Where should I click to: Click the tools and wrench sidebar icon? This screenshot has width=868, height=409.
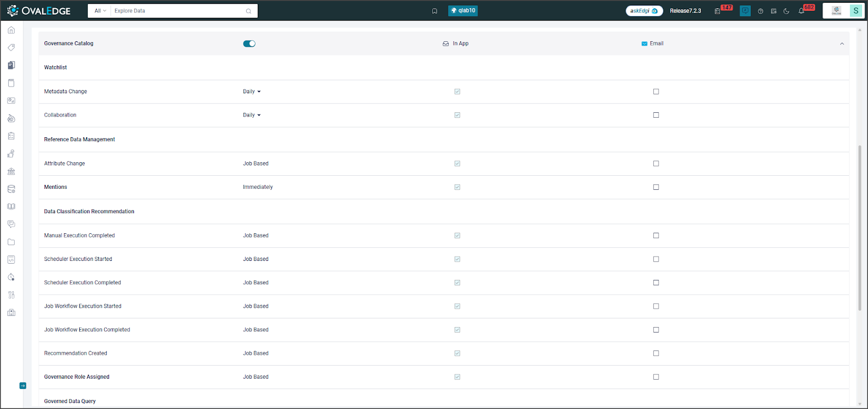pyautogui.click(x=11, y=295)
